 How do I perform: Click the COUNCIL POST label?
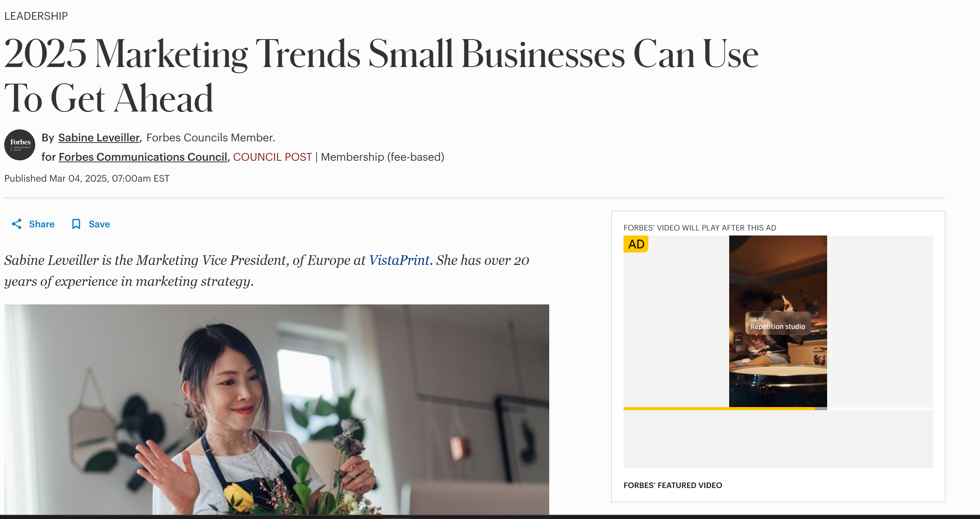(272, 157)
